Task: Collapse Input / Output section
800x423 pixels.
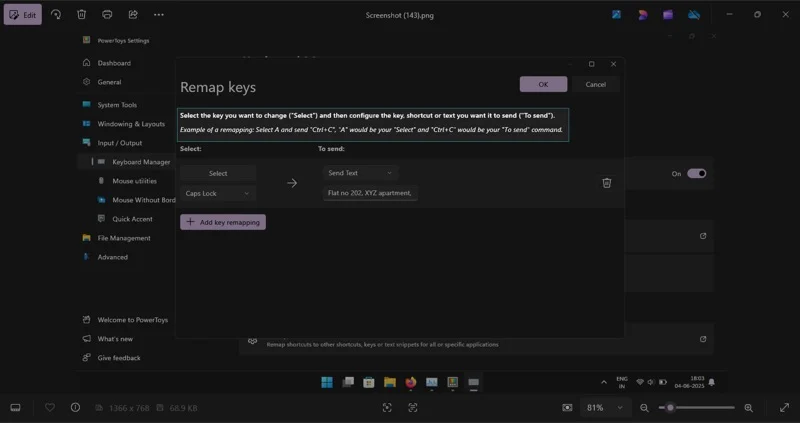Action: coord(120,143)
